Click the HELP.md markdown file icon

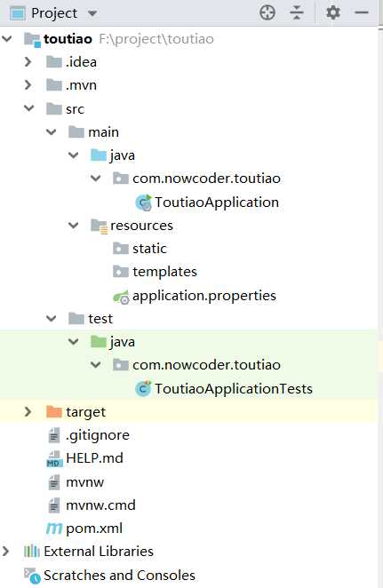click(54, 458)
